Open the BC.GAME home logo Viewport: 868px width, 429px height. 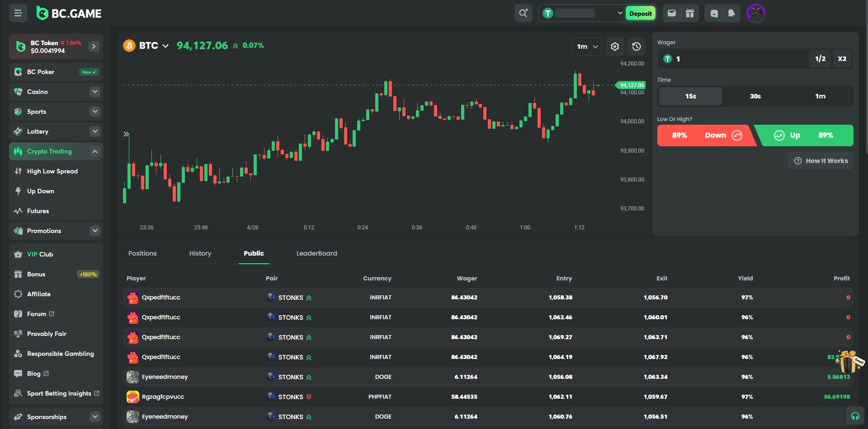[69, 14]
